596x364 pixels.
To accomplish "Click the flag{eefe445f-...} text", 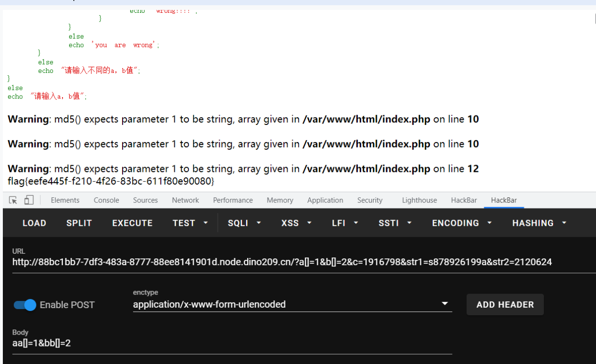I will [x=111, y=181].
